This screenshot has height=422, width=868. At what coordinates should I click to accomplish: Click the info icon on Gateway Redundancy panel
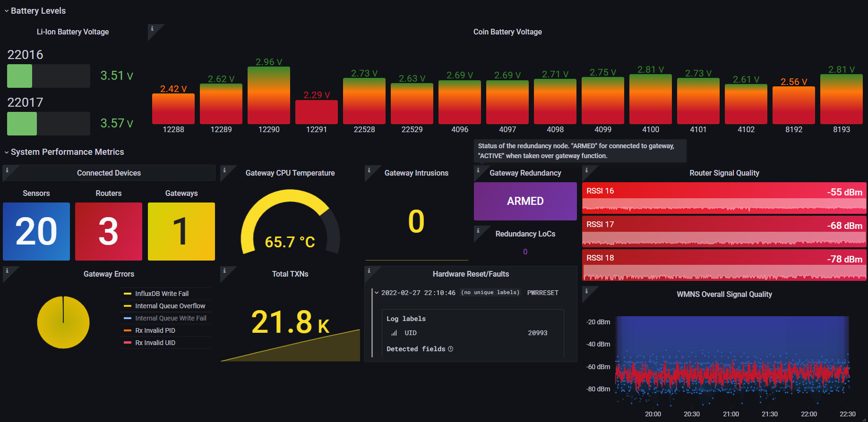(478, 170)
